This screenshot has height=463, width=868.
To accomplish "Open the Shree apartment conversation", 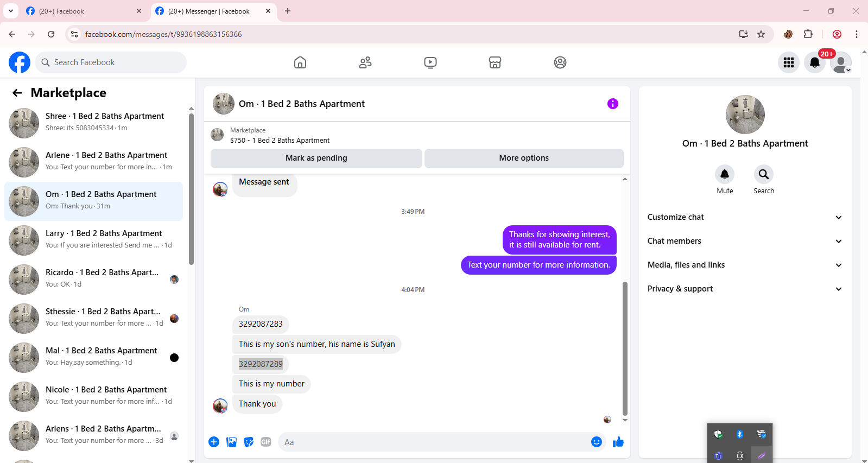I will coord(93,123).
